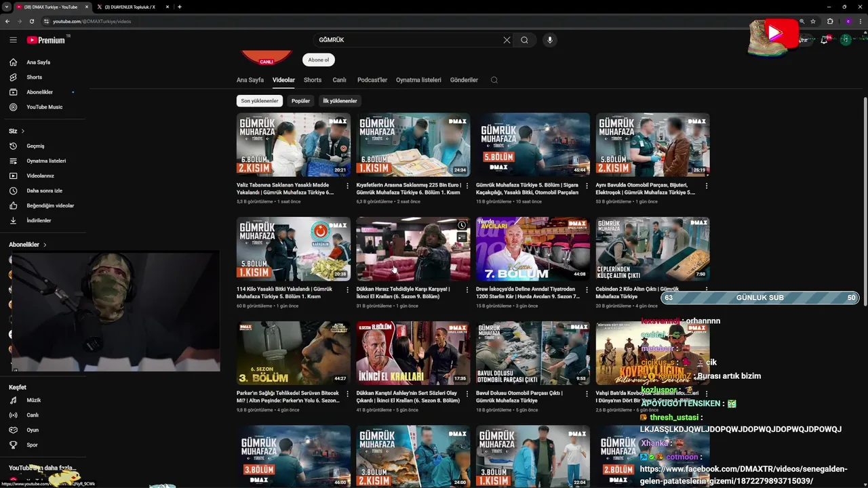Open İkinci El Kralları 8. Bölüm thumbnail

(x=413, y=353)
